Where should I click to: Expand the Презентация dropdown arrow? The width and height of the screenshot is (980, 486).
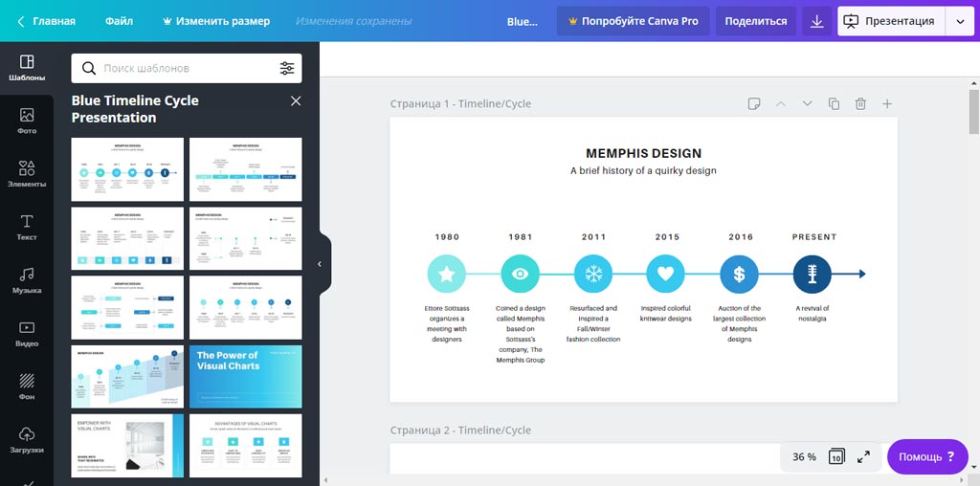(960, 21)
